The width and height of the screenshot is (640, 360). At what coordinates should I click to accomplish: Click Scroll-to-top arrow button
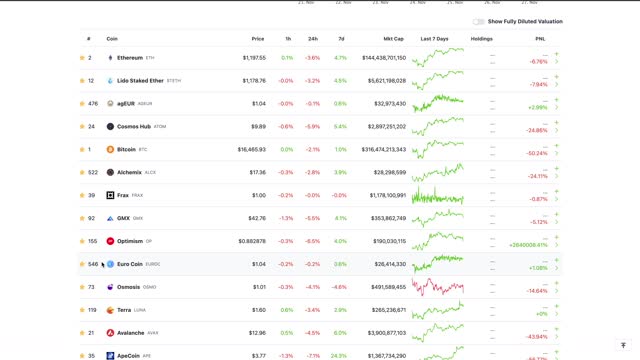(x=623, y=345)
